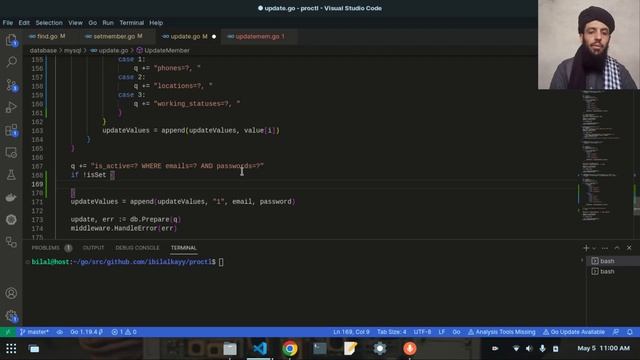Open the Kubernetes wheel icon in the activity bar
The image size is (640, 360).
(11, 220)
